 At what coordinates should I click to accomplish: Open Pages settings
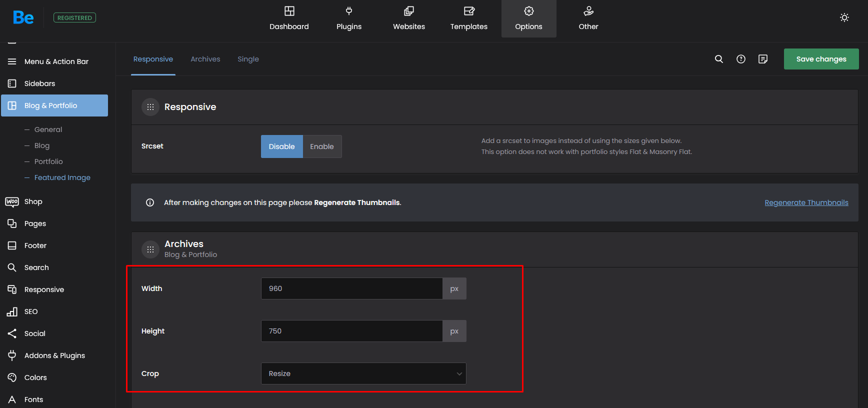[x=54, y=223]
